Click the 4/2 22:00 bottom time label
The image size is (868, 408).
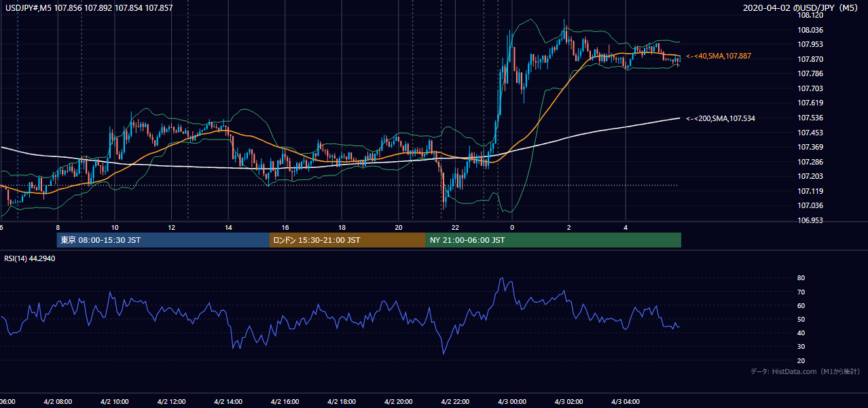(x=456, y=402)
